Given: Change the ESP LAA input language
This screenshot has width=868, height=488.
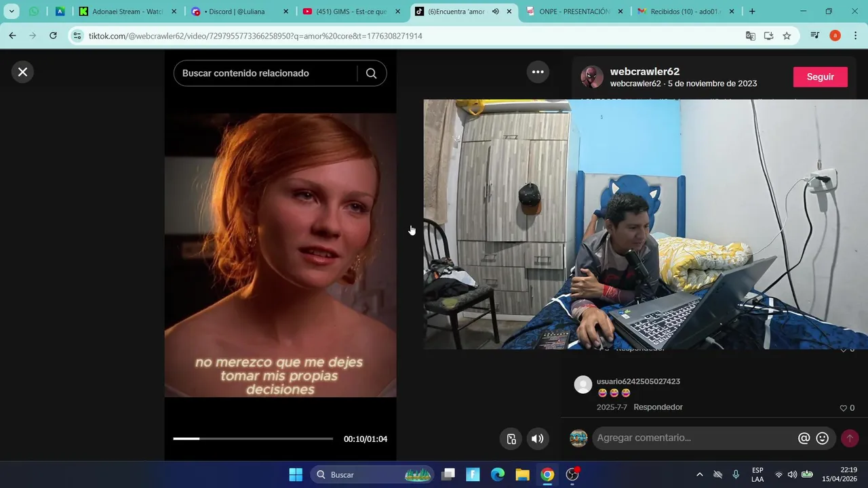Looking at the screenshot, I should click(757, 474).
